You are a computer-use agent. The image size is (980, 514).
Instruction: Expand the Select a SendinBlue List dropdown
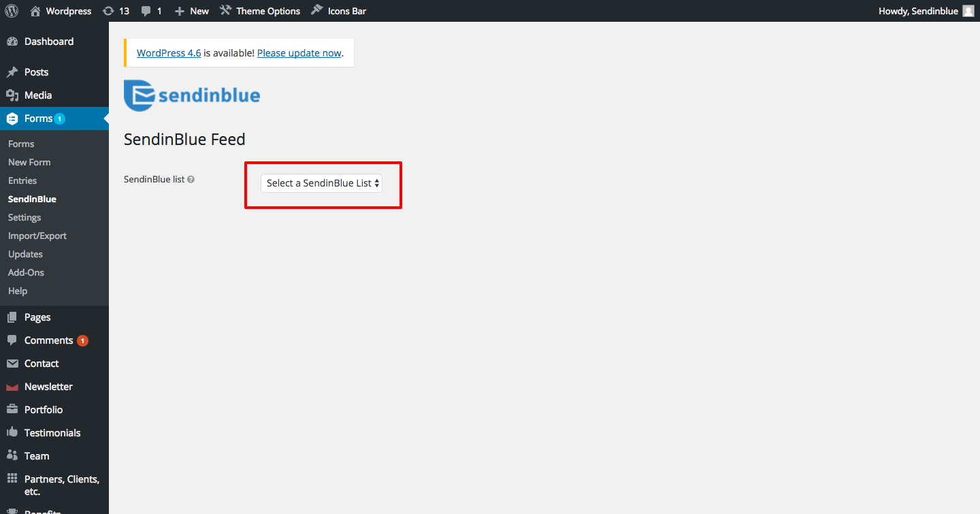(322, 183)
